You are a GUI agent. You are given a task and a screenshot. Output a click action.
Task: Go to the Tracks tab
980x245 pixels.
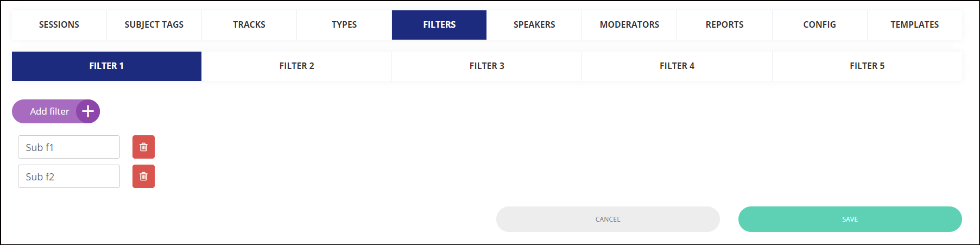click(x=249, y=24)
